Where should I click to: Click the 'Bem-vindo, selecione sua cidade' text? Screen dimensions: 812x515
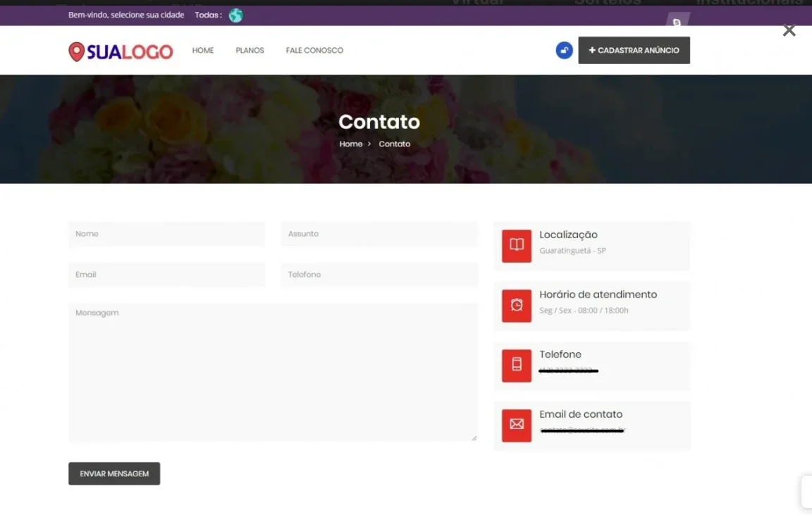(126, 15)
